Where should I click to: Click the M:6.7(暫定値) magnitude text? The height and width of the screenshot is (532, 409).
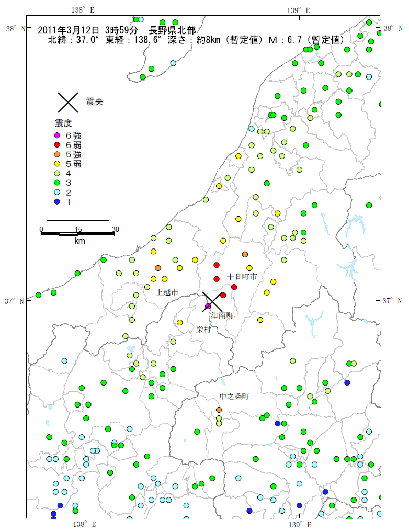(x=306, y=40)
